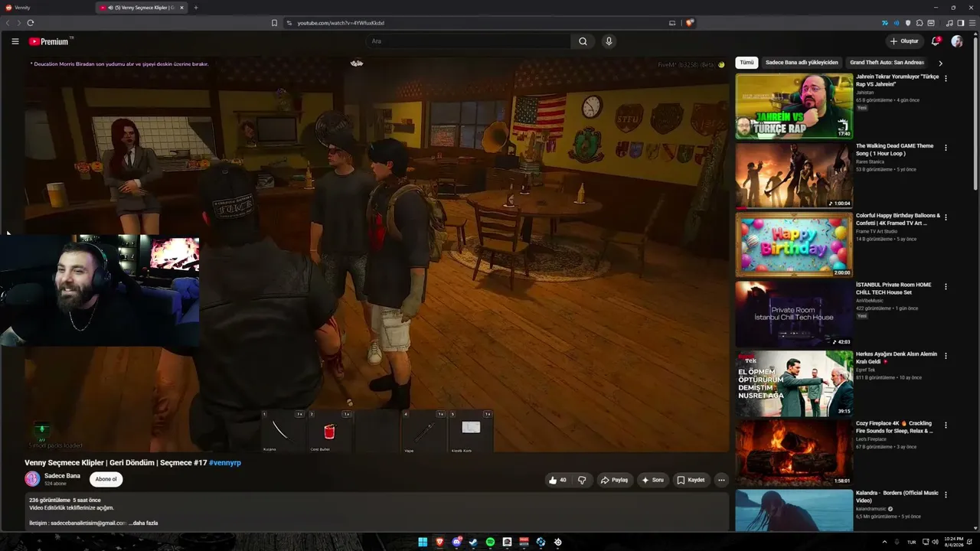Go to the YouTube Premium home logo
The width and height of the screenshot is (980, 551).
click(x=51, y=41)
